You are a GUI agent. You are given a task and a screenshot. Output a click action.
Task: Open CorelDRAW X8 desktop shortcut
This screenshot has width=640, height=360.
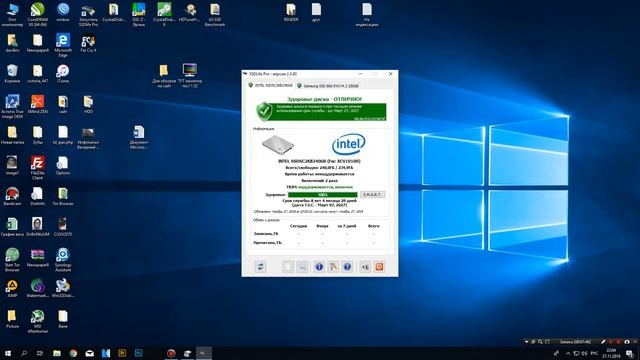(38, 14)
